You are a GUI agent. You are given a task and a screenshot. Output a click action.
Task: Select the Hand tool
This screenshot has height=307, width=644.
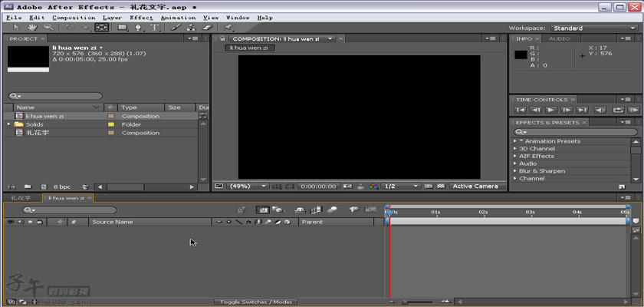pos(32,28)
